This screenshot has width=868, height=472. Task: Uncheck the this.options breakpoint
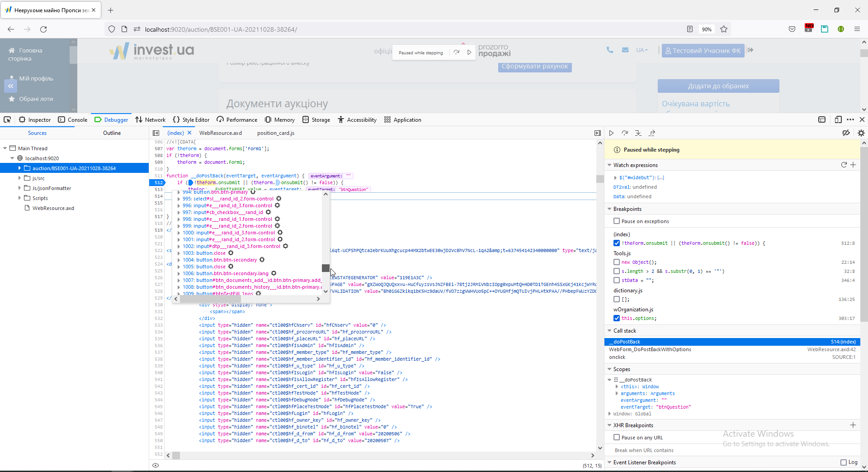617,318
